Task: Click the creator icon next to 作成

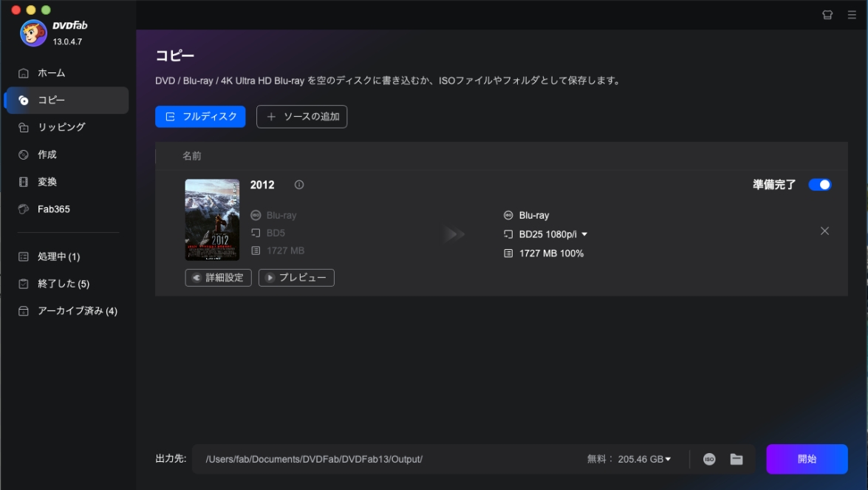Action: point(23,154)
